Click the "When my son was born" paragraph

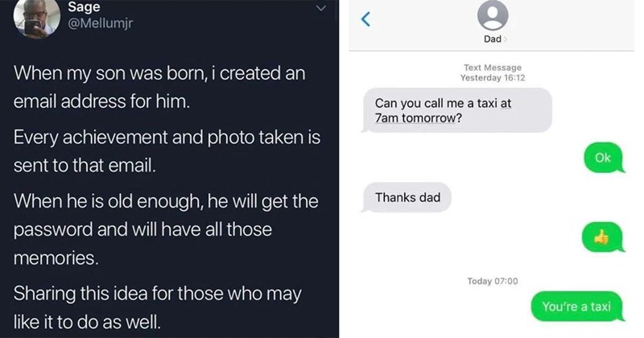click(159, 87)
